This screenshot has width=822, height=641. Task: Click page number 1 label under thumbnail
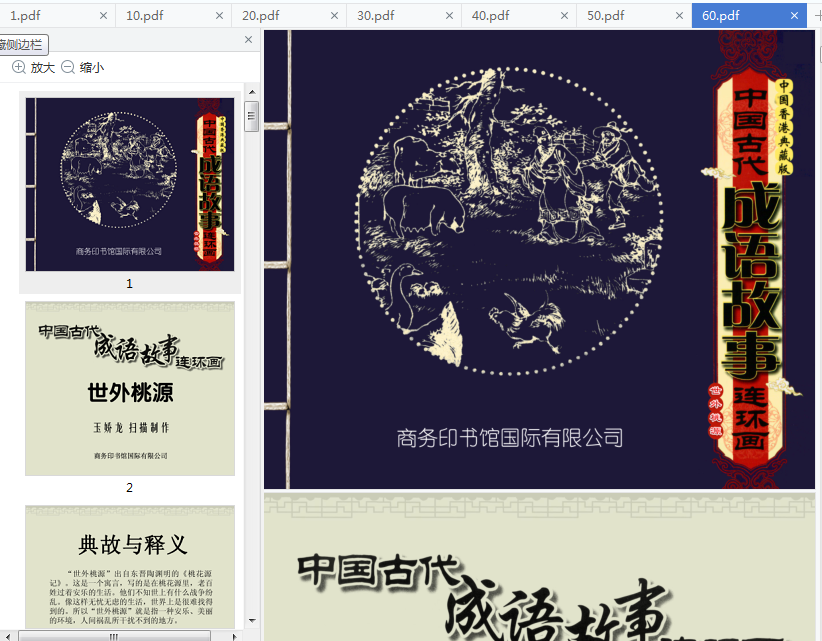(129, 284)
